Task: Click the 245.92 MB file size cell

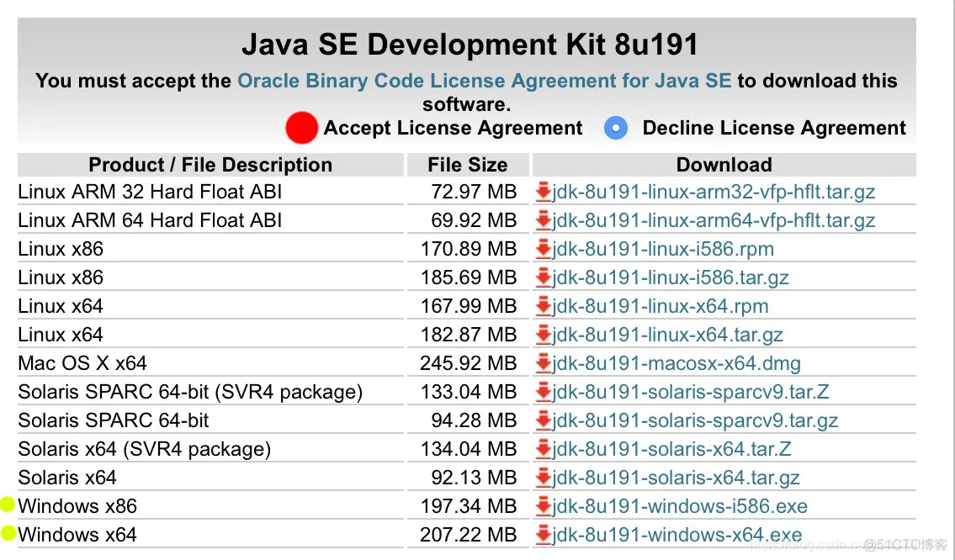Action: (469, 363)
